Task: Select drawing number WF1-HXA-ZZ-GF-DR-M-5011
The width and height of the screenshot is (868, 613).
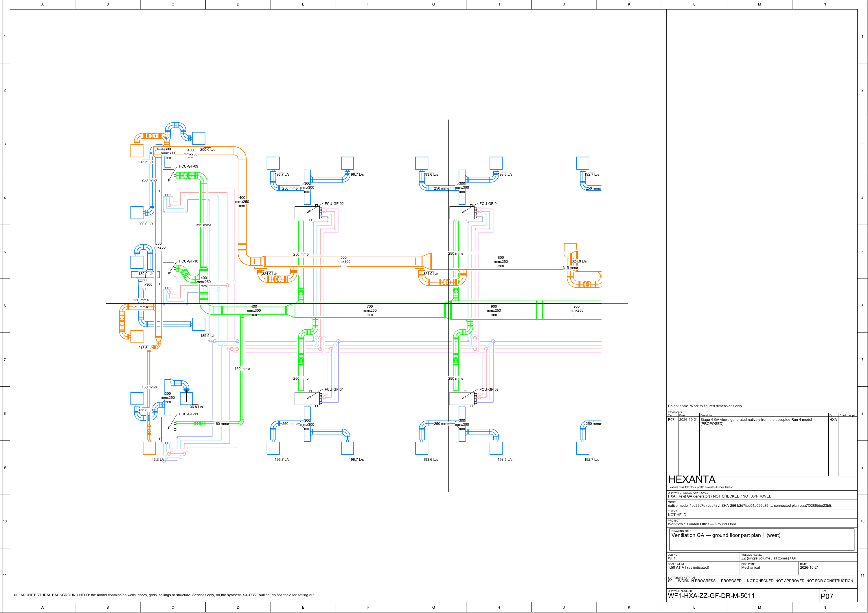Action: (x=711, y=596)
